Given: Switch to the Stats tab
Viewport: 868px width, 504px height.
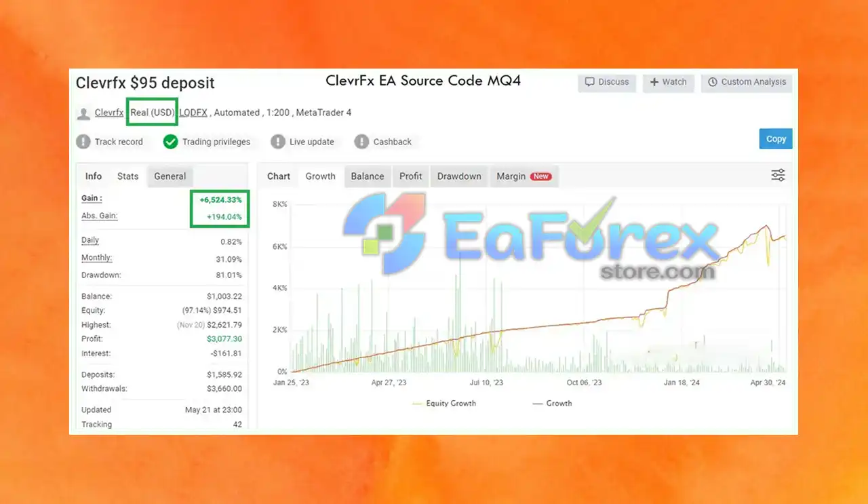Looking at the screenshot, I should tap(127, 176).
